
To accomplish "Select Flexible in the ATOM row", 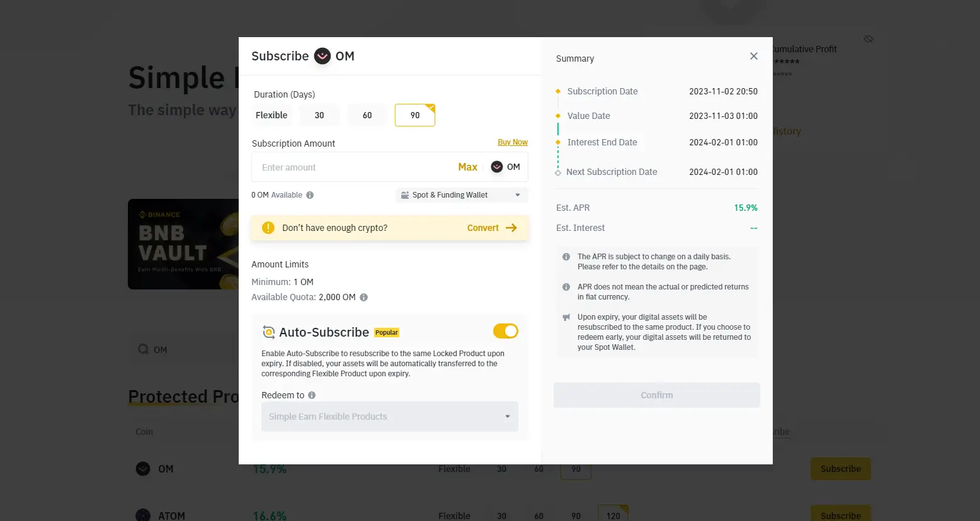I will [x=454, y=515].
